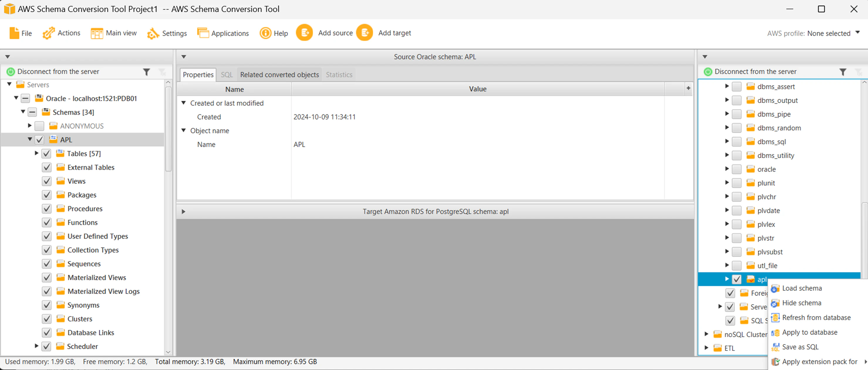Check the dbms_assert checkbox
Screen dimensions: 868x370
pyautogui.click(x=736, y=87)
